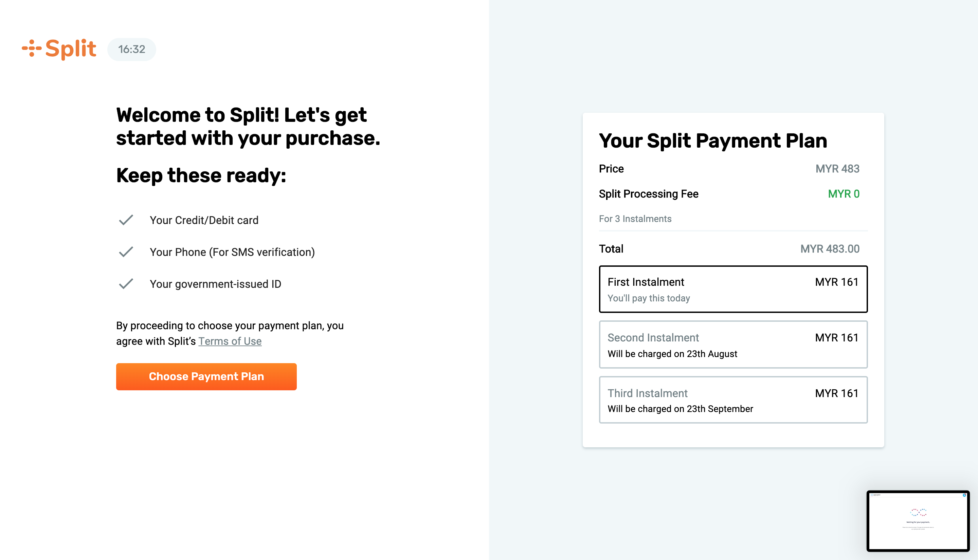Viewport: 978px width, 560px height.
Task: Click the Price MYR 483 value
Action: (837, 168)
